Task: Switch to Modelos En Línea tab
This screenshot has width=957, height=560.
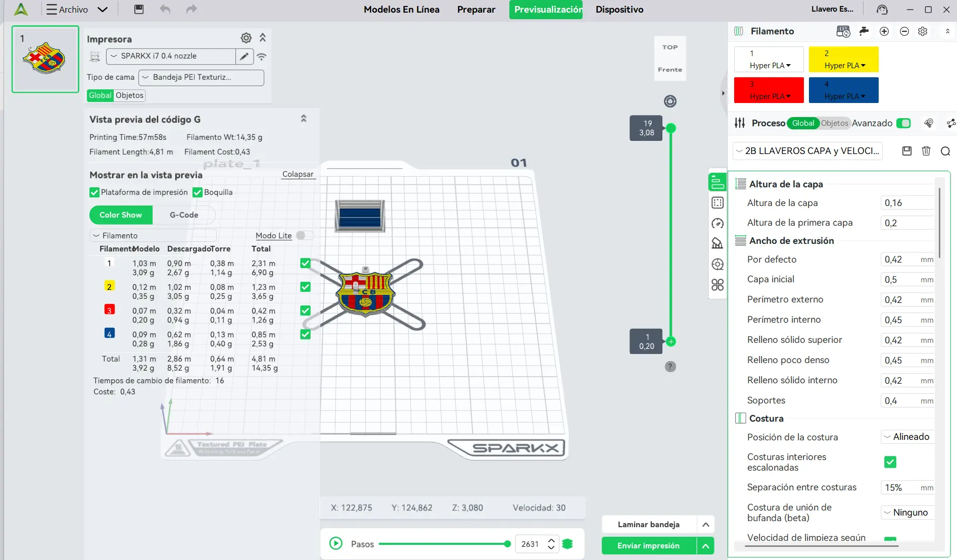Action: click(402, 10)
